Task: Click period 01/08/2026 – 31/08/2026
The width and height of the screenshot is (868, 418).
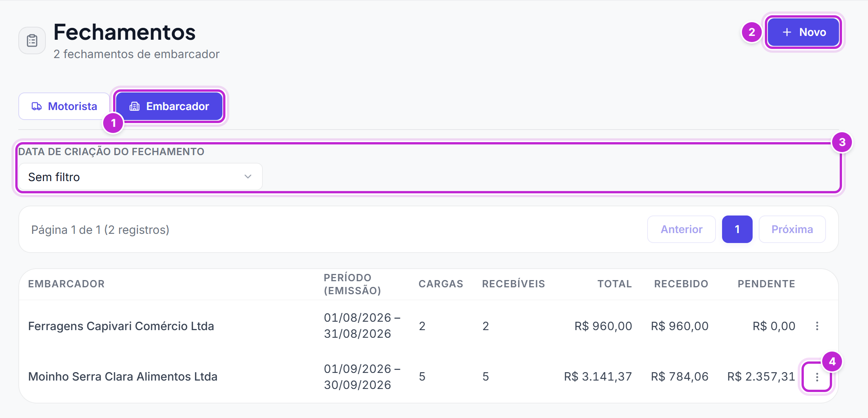Action: [x=362, y=326]
